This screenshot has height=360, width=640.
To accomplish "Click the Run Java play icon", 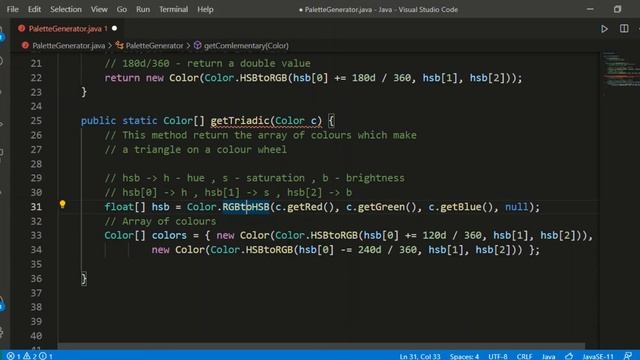I will [x=604, y=29].
